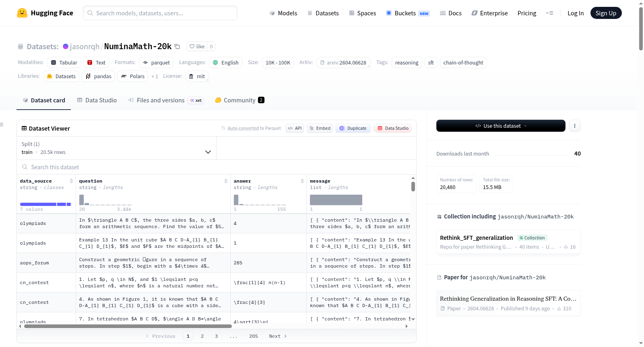
Task: Click the Embed button
Action: click(x=320, y=128)
